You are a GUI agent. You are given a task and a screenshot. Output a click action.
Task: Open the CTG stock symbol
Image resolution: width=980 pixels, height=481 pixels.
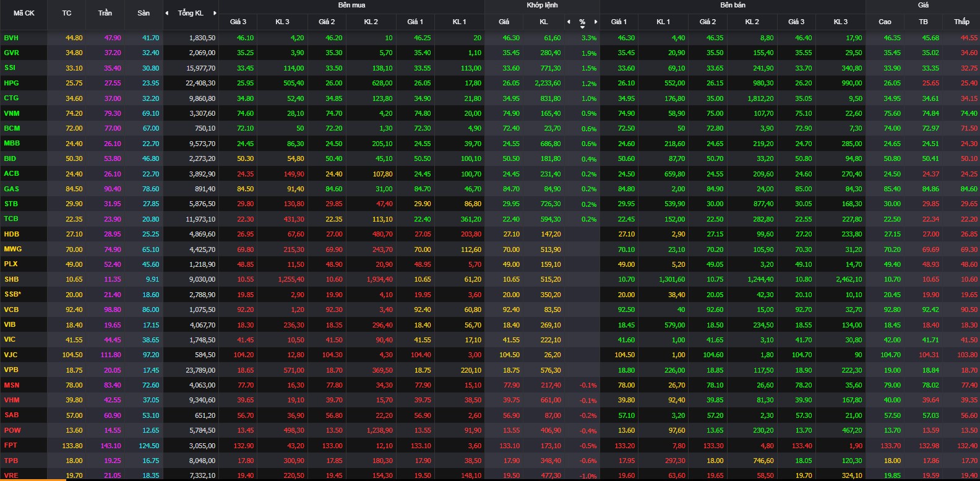[x=11, y=98]
